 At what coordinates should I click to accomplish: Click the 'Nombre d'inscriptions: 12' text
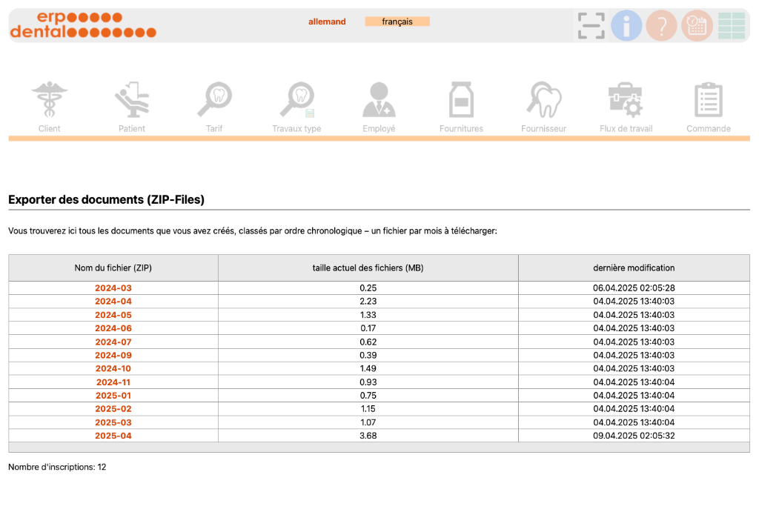point(57,467)
